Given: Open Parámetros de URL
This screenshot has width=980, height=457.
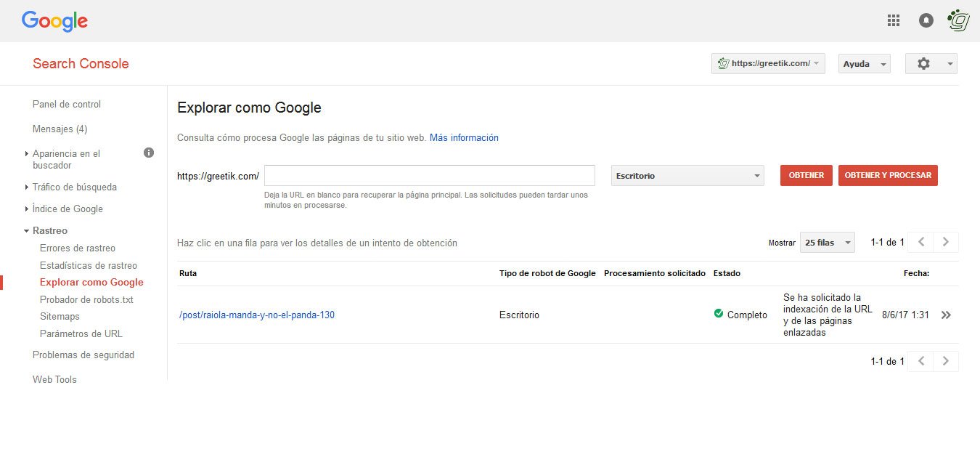Looking at the screenshot, I should 81,333.
